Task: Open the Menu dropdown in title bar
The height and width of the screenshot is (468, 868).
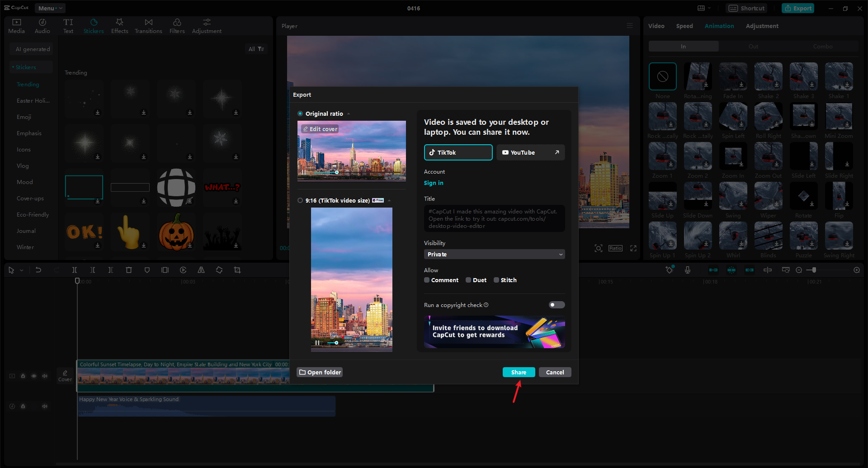Action: coord(50,8)
